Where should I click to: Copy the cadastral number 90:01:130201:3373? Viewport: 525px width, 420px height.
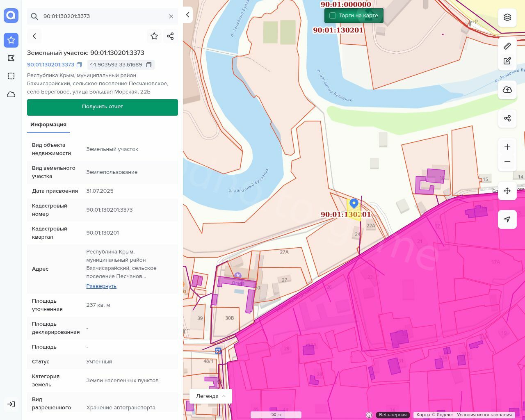(79, 65)
